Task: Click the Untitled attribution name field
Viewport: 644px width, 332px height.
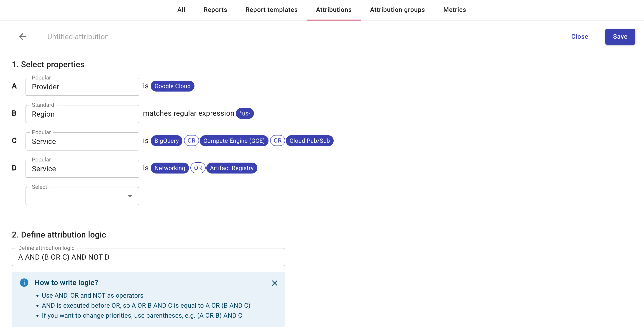Action: point(77,36)
